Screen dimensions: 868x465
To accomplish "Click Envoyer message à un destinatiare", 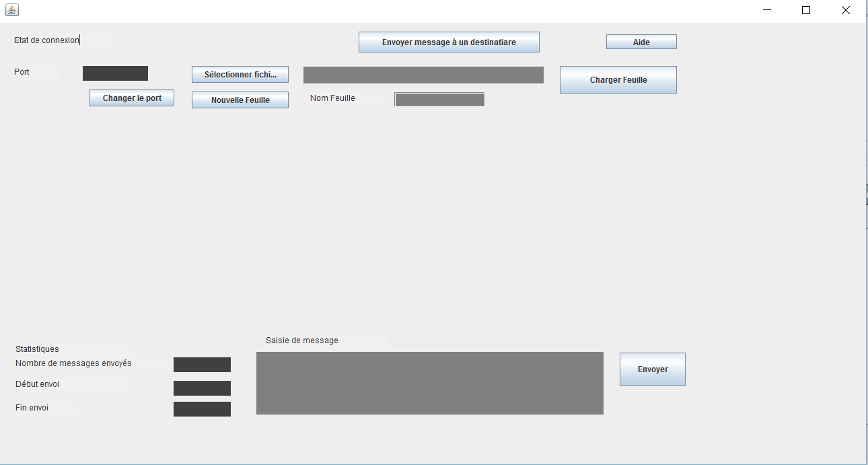I will coord(448,42).
